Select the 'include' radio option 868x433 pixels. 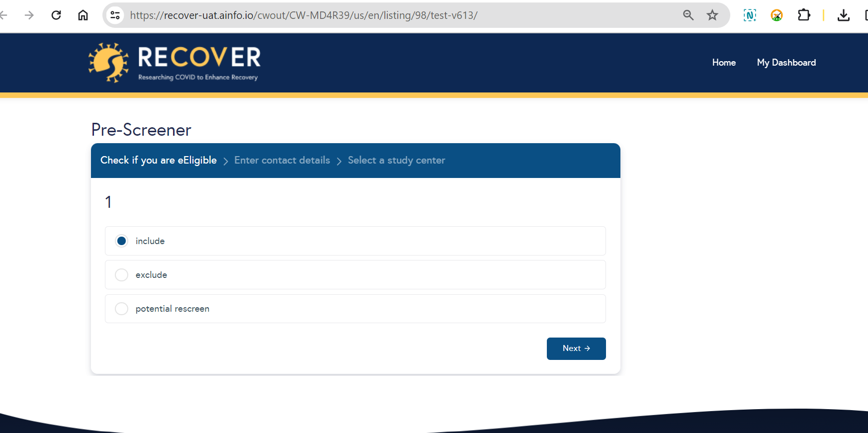[121, 241]
